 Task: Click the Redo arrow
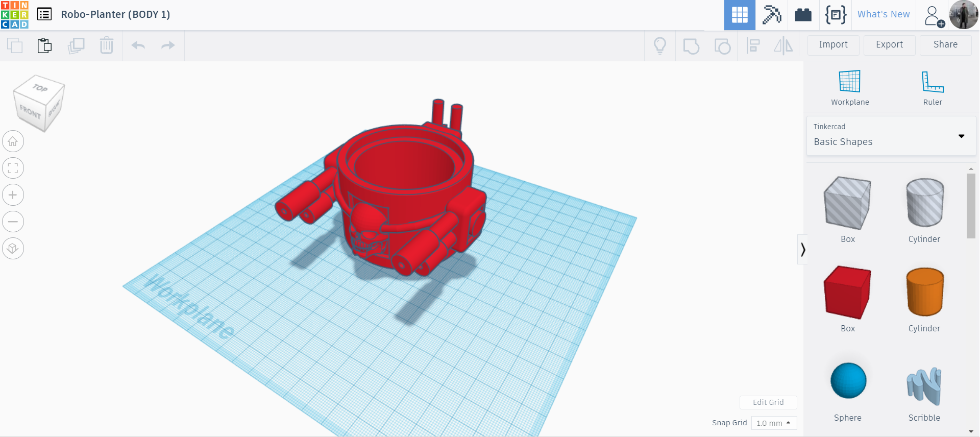coord(168,45)
